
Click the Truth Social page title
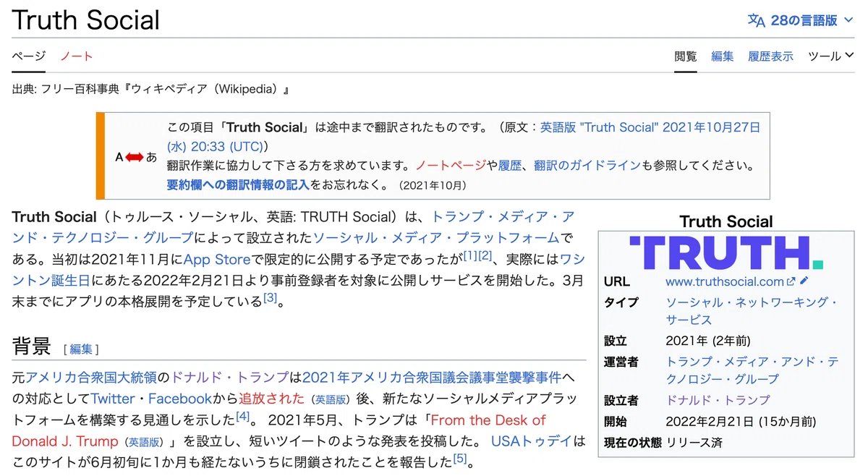pyautogui.click(x=85, y=20)
